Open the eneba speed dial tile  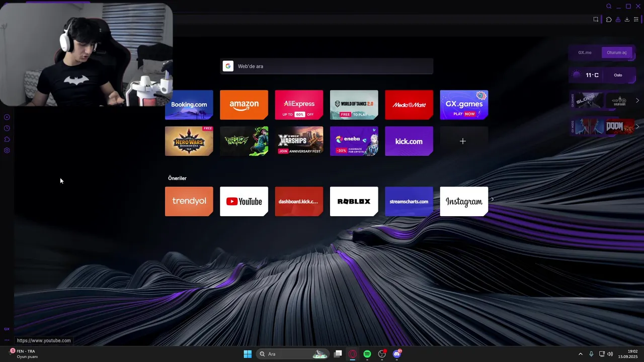point(354,141)
